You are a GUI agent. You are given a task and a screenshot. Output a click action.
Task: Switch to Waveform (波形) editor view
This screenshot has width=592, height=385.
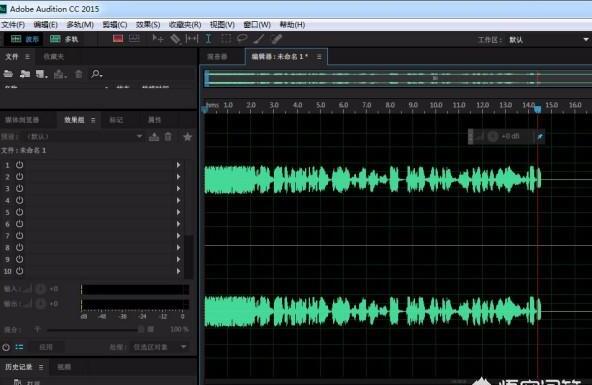point(25,39)
